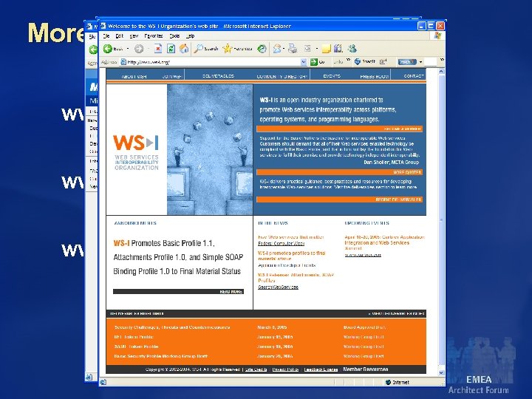Click the grey Forward arrow button
Viewport: 532px width, 399px height.
pyautogui.click(x=139, y=49)
